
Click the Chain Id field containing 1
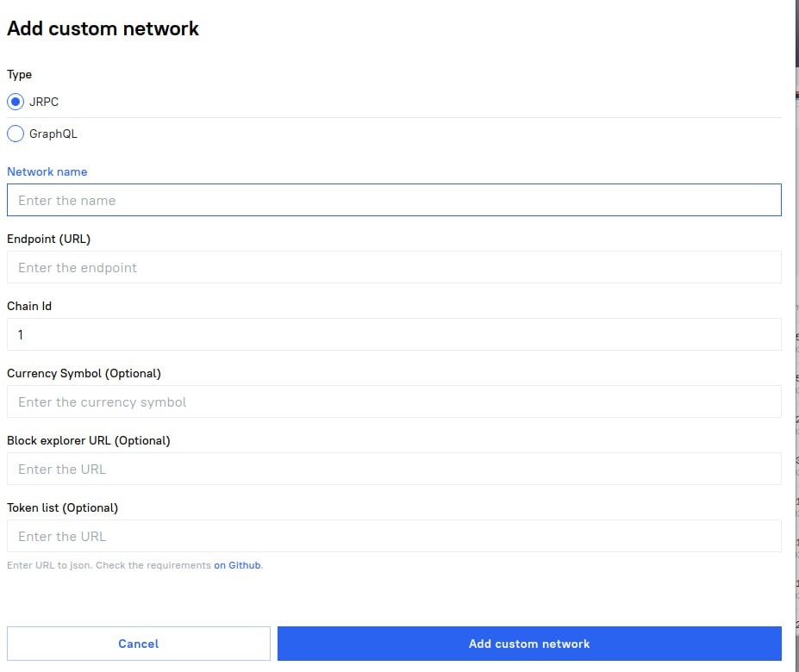click(x=394, y=334)
